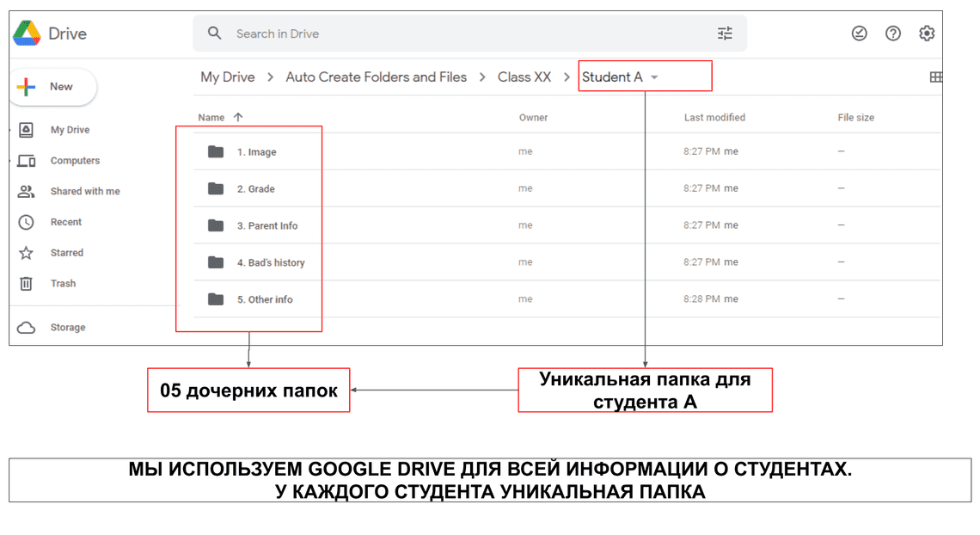The width and height of the screenshot is (980, 535).
Task: Open the Recent files section
Action: [65, 222]
